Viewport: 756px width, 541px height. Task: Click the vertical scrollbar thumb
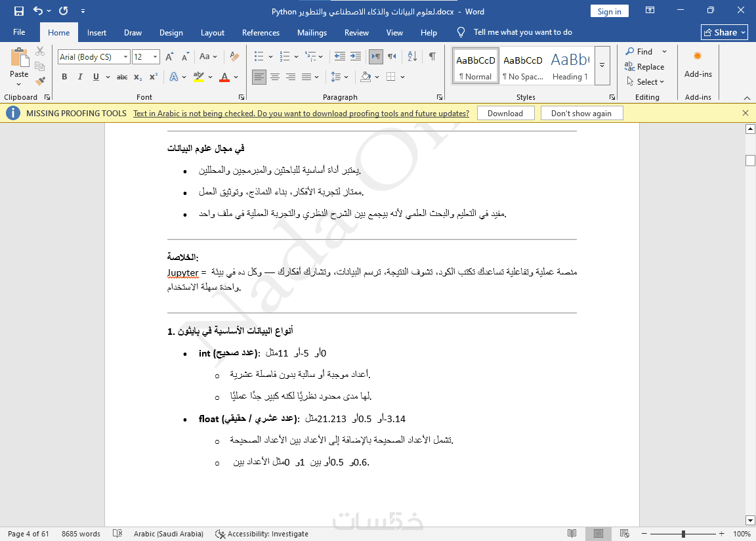click(x=750, y=160)
